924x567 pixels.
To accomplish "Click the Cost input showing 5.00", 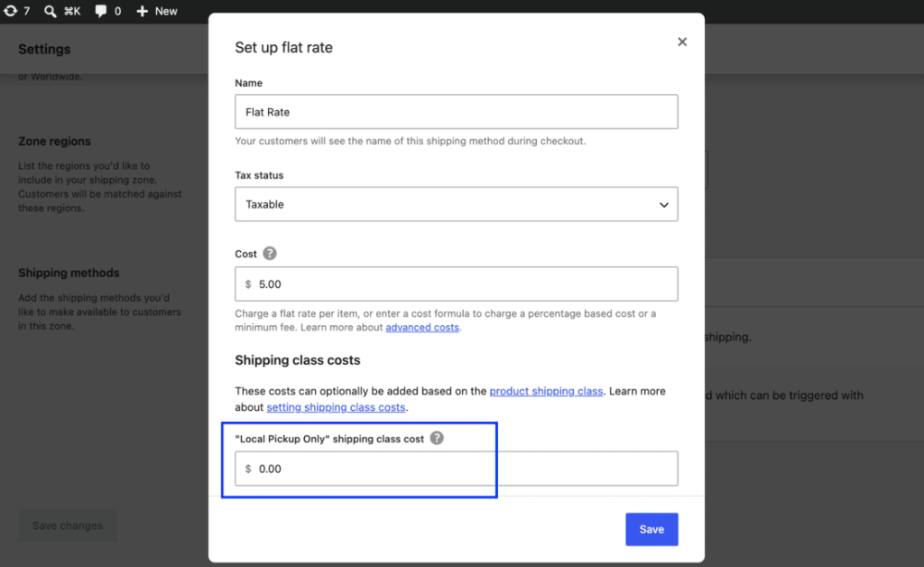I will tap(456, 284).
